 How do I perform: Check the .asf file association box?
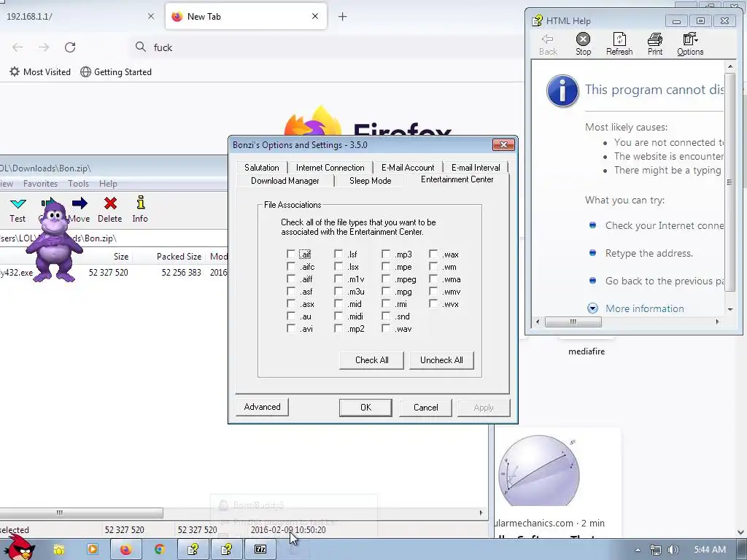(291, 292)
